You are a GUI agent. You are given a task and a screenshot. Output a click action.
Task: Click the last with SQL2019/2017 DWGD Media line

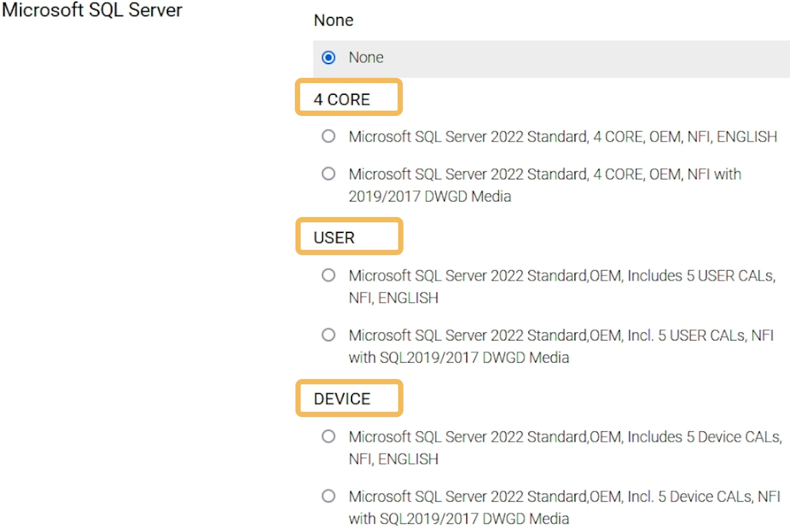click(x=459, y=518)
